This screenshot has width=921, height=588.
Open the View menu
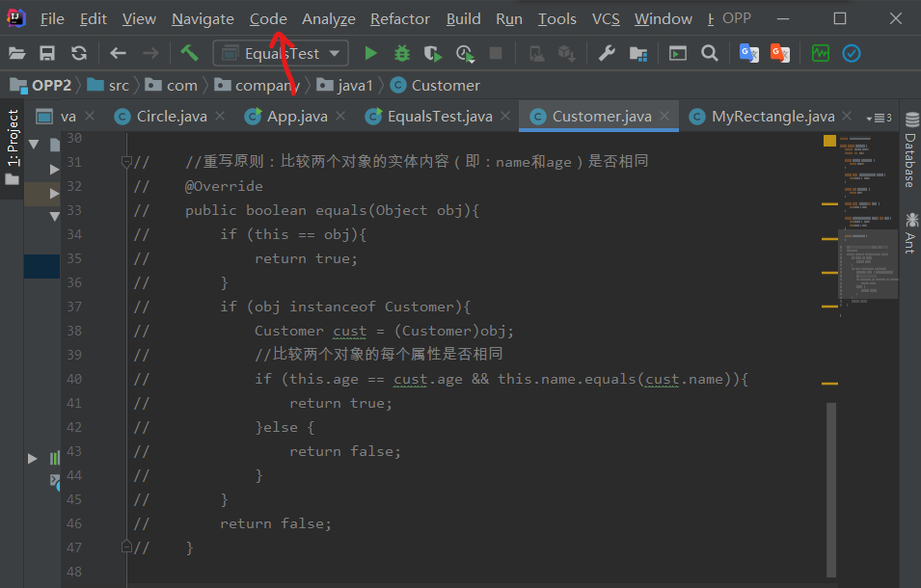[x=139, y=18]
